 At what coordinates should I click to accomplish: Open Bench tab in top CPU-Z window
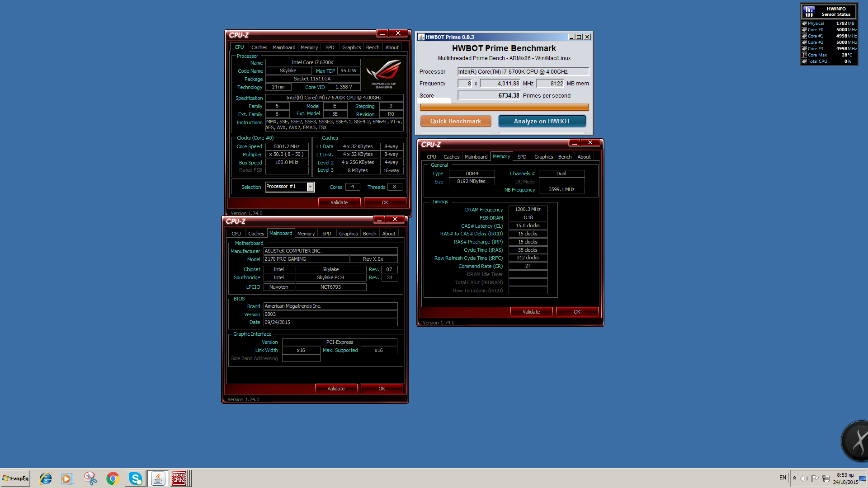click(x=373, y=47)
